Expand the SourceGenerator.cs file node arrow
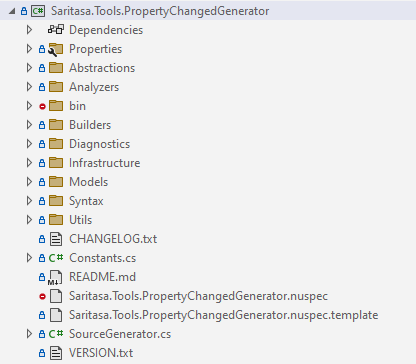416x364 pixels. coord(29,334)
